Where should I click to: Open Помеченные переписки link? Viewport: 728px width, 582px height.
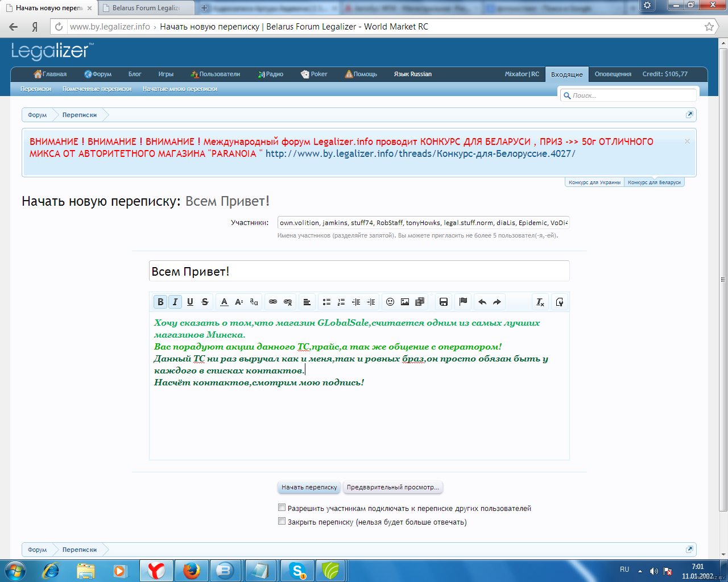(97, 89)
